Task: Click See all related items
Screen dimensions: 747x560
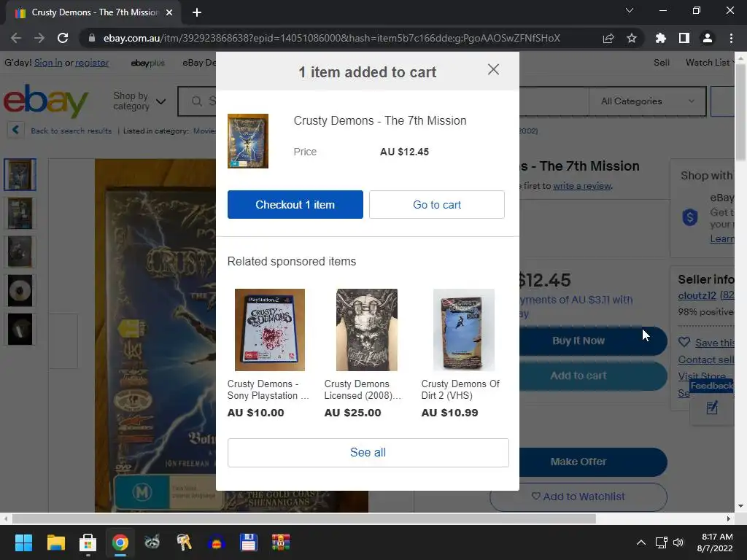Action: coord(368,452)
